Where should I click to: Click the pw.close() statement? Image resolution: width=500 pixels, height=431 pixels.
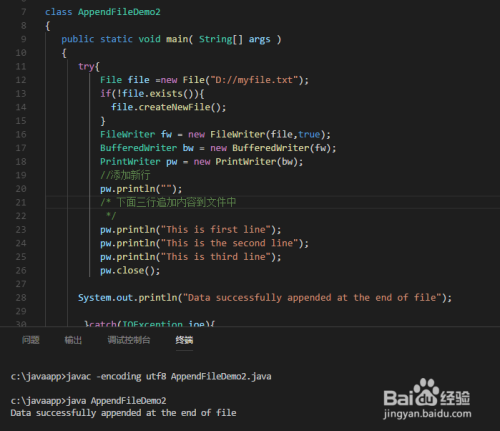pyautogui.click(x=130, y=270)
